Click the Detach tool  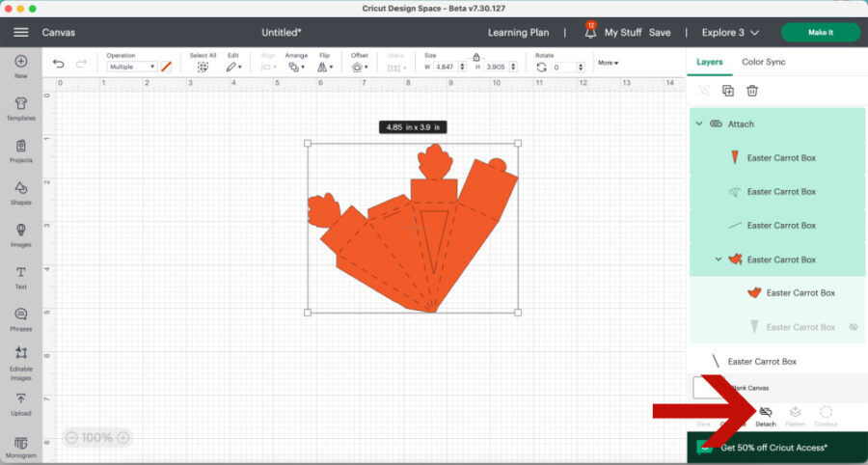pos(765,416)
